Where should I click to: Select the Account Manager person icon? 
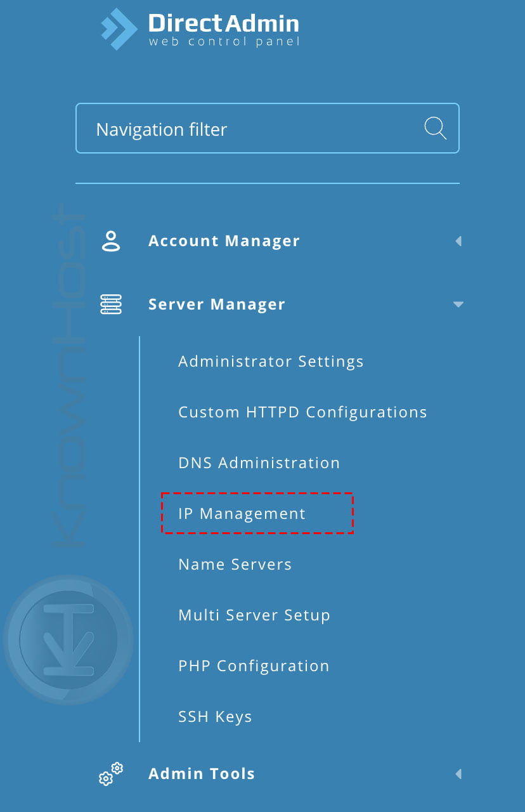pos(110,240)
